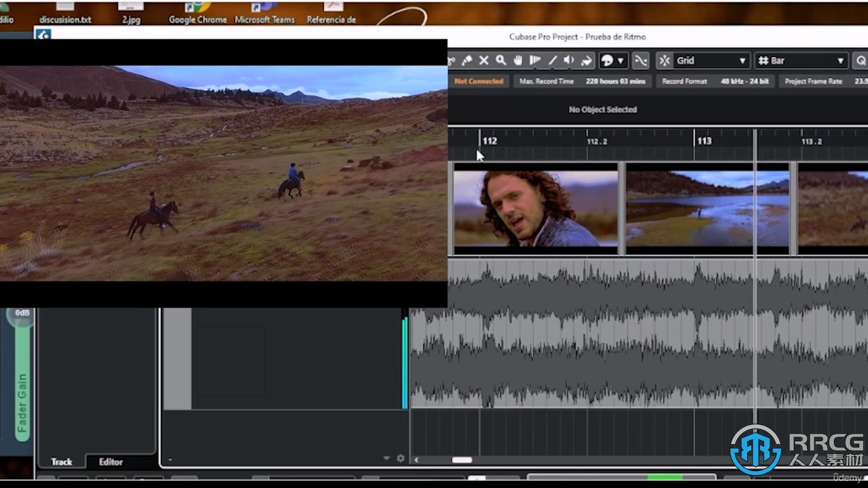The height and width of the screenshot is (488, 868).
Task: Open track list settings gear icon
Action: pos(401,458)
